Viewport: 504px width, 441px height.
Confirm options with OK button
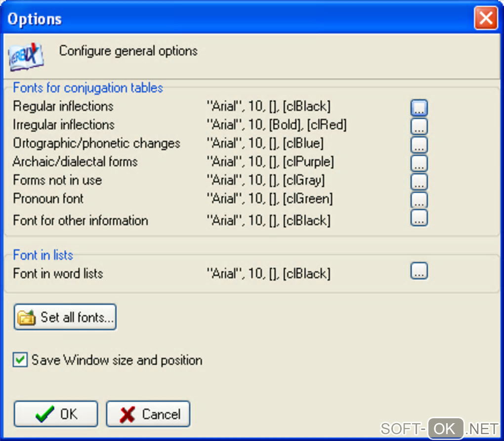coord(56,414)
